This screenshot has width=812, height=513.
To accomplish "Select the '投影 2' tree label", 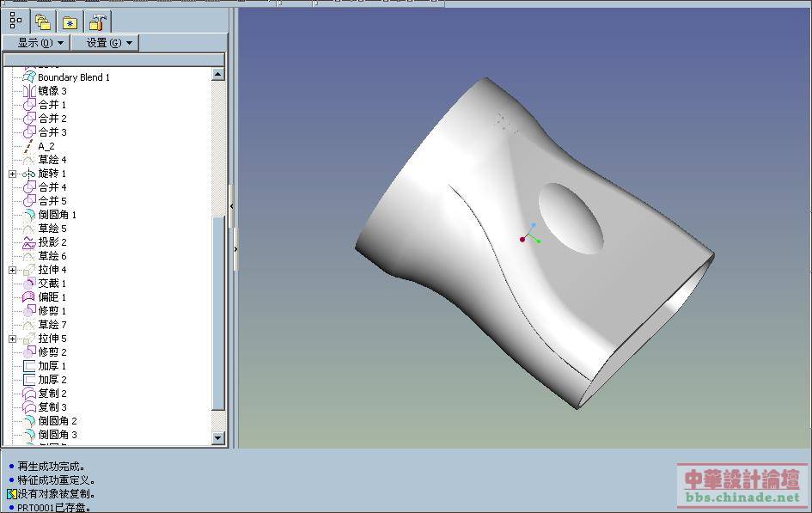I will tap(52, 242).
